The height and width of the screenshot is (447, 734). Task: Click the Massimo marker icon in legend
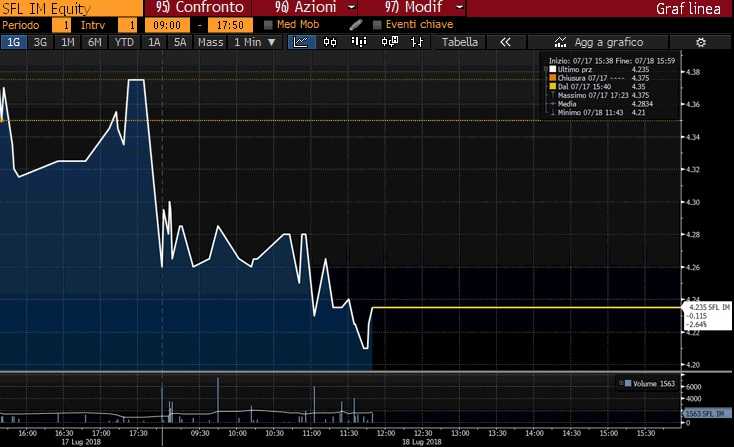[x=552, y=95]
